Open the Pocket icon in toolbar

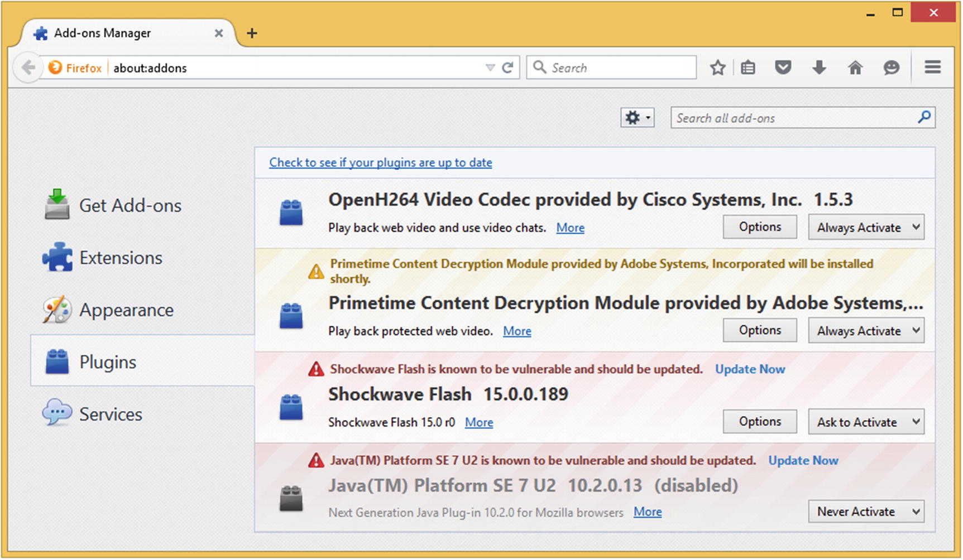(x=783, y=68)
